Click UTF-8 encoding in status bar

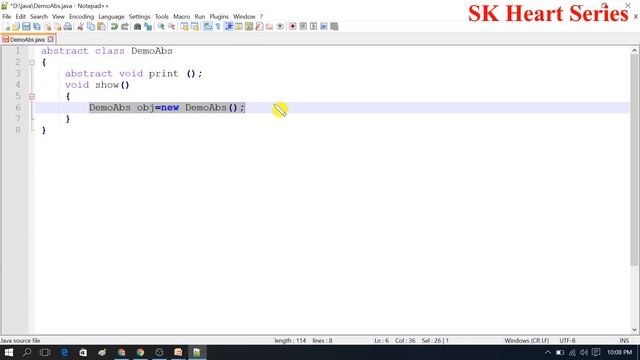coord(567,340)
